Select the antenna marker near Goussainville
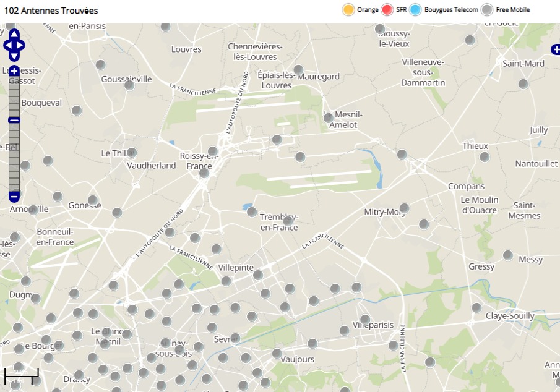Viewport: 560px width, 392px height. 129,85
